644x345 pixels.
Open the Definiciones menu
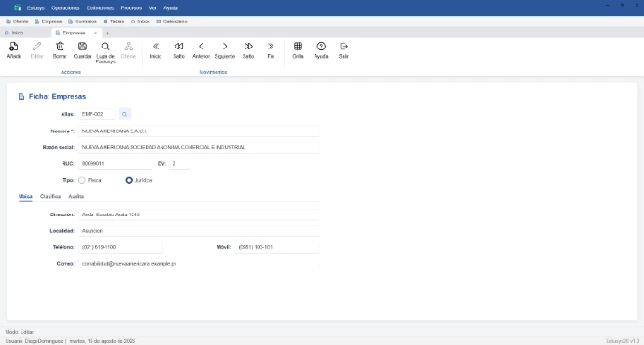[x=100, y=7]
